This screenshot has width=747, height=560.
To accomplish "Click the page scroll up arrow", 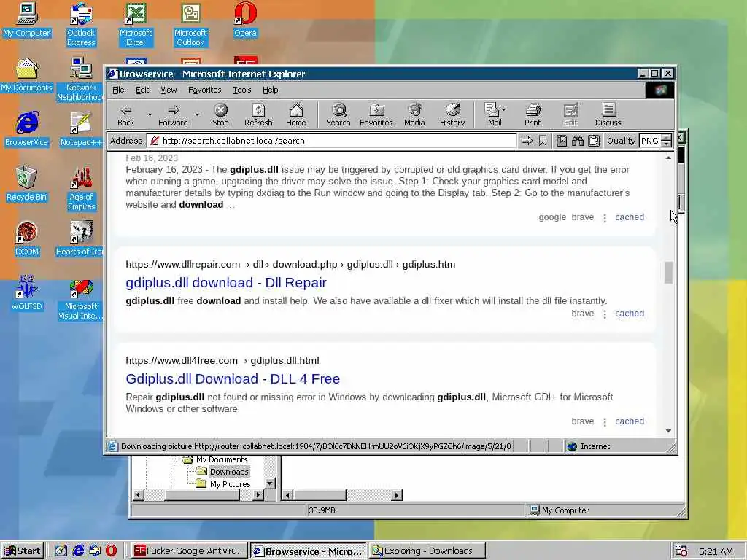I will tap(668, 157).
